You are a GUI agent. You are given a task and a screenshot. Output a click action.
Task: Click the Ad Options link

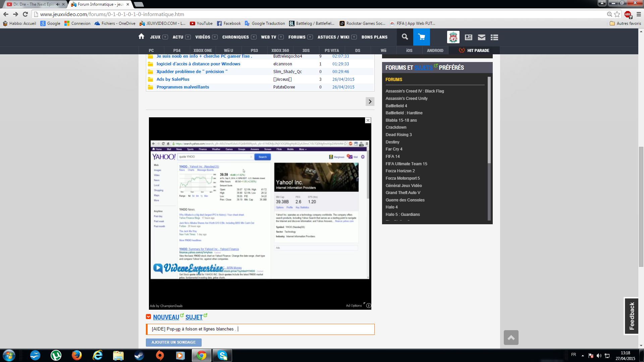point(354,306)
